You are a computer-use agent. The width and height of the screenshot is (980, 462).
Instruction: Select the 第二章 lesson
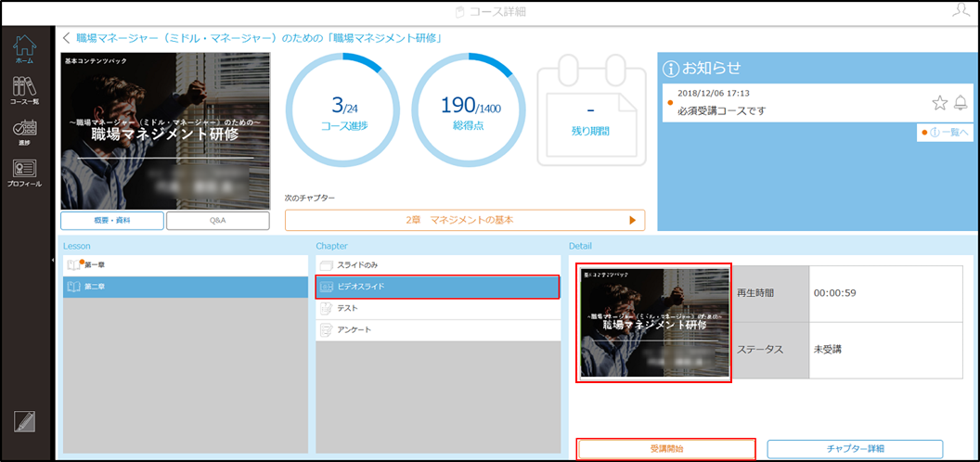[x=186, y=287]
